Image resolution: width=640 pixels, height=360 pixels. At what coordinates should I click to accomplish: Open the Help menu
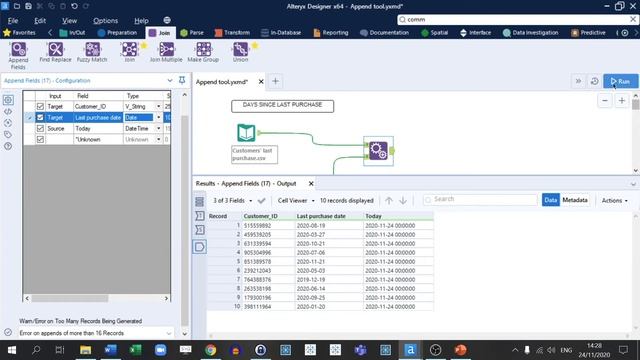pos(141,20)
